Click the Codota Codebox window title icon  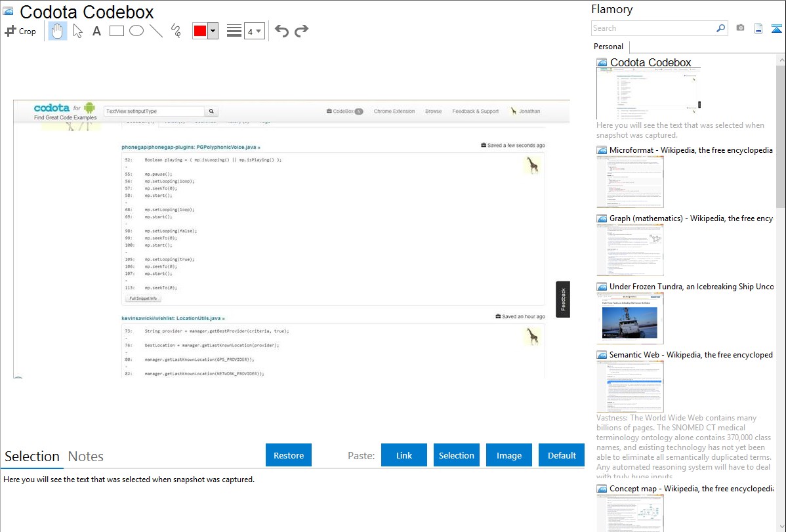tap(8, 11)
